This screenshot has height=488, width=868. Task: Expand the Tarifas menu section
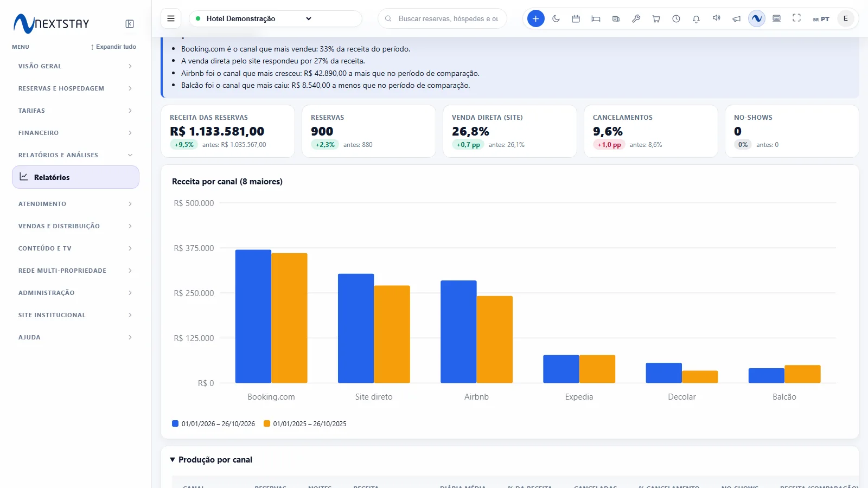point(75,111)
